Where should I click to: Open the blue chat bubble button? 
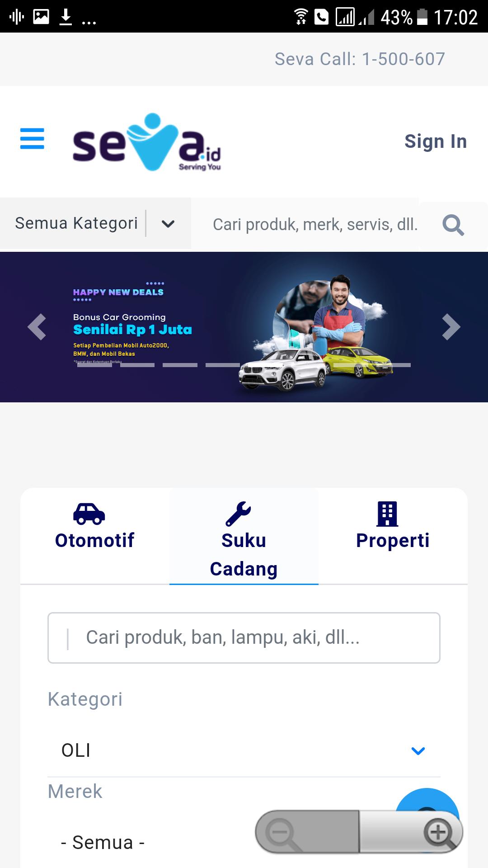coord(427,800)
